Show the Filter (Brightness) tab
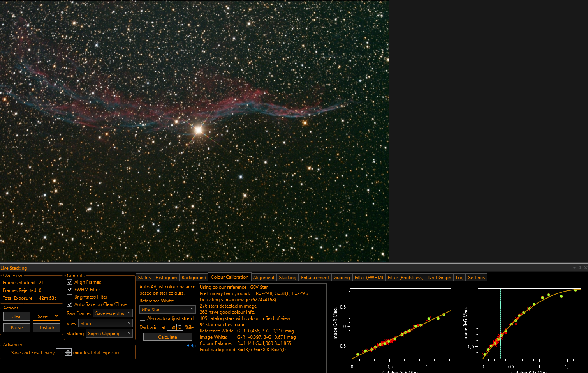The image size is (588, 373). pyautogui.click(x=405, y=278)
